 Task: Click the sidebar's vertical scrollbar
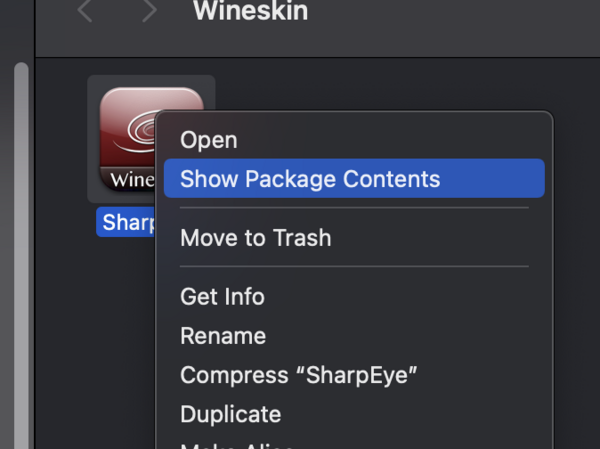coord(21,250)
